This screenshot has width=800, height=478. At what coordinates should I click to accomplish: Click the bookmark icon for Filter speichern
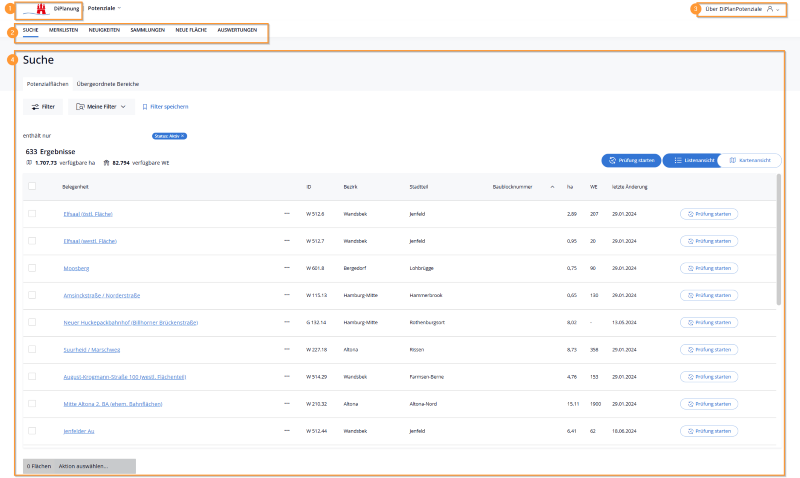(145, 106)
